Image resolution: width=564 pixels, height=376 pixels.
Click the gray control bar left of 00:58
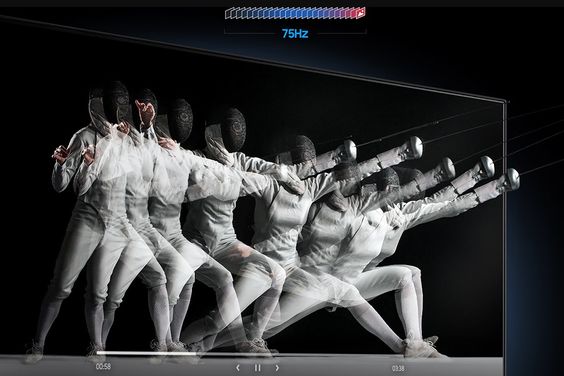point(47,367)
